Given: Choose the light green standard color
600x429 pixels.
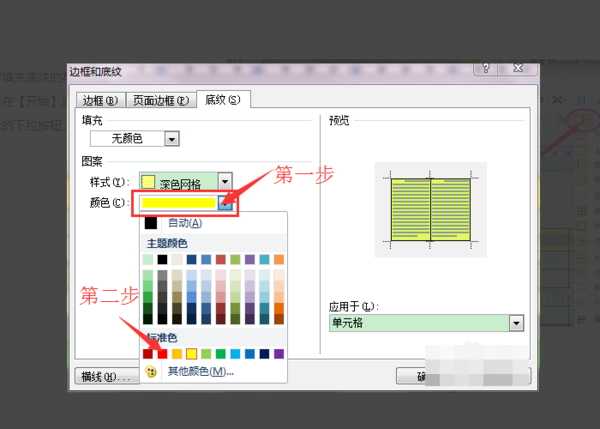Looking at the screenshot, I should pyautogui.click(x=206, y=354).
